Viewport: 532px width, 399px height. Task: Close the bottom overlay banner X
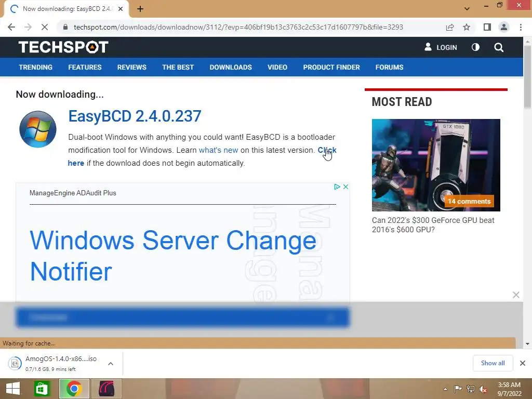point(516,295)
